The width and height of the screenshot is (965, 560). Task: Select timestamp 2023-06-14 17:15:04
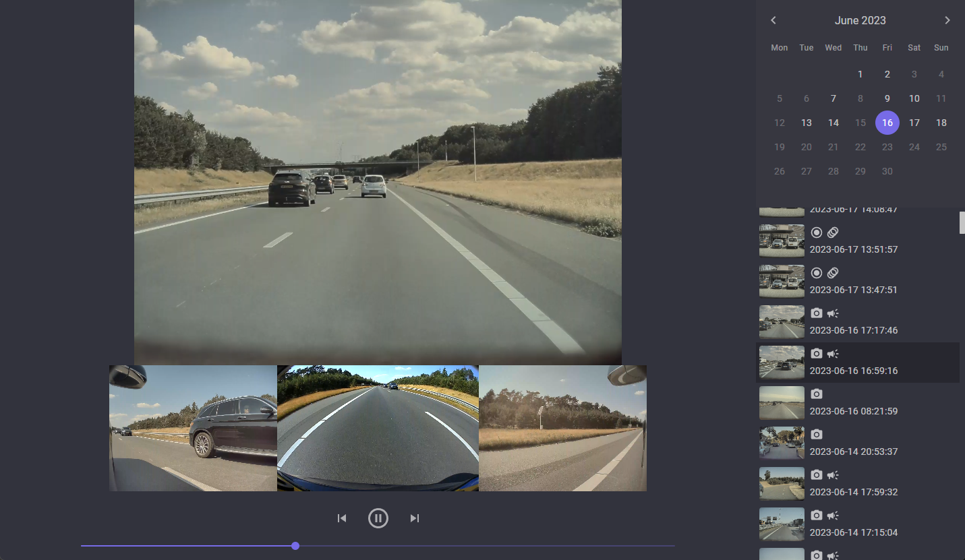pos(854,532)
